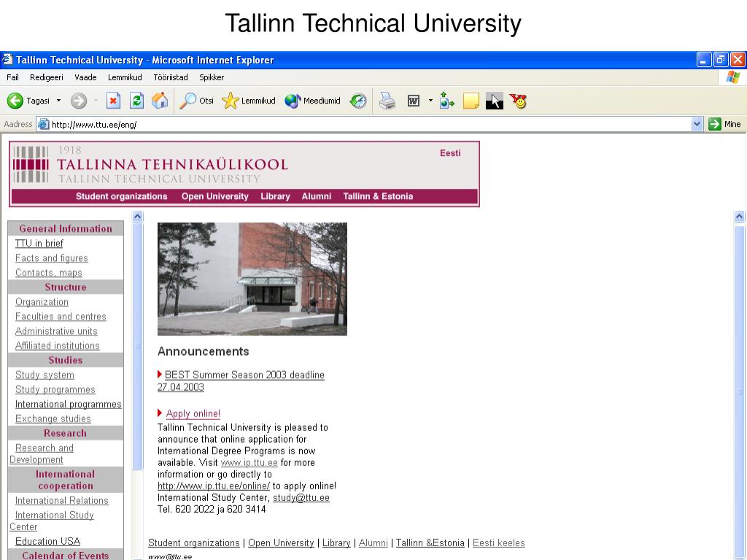
Task: Open browsing history clock icon
Action: [358, 101]
